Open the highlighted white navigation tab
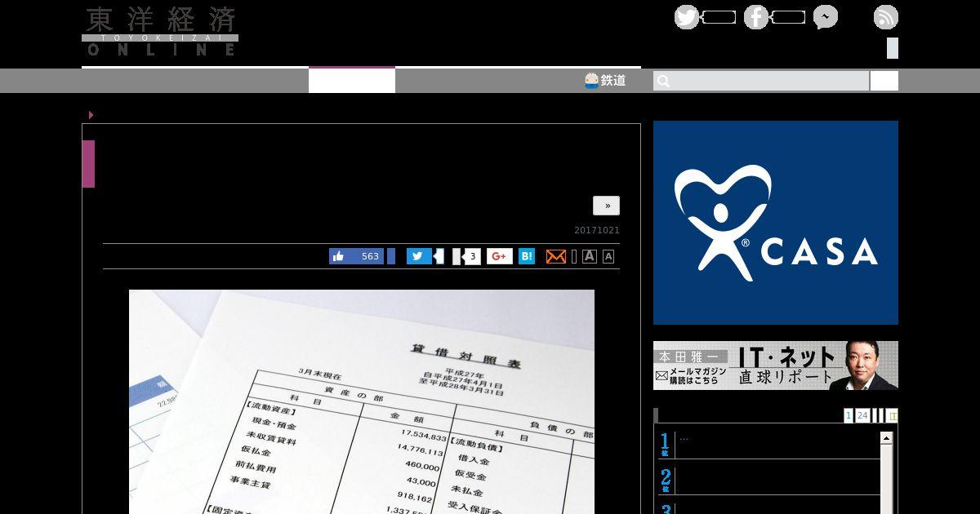This screenshot has height=514, width=980. coord(352,80)
